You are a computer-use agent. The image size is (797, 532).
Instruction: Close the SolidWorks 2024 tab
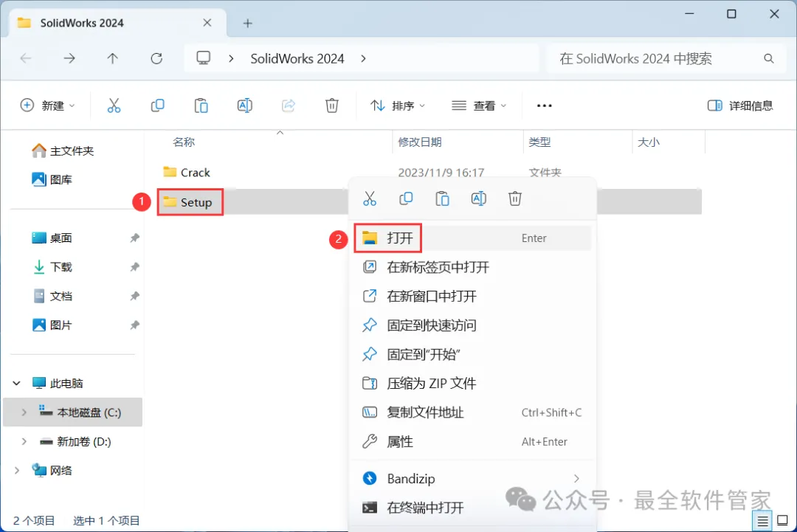[207, 23]
